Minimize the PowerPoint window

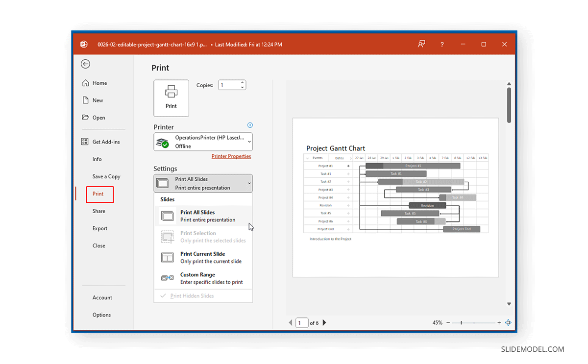click(463, 44)
